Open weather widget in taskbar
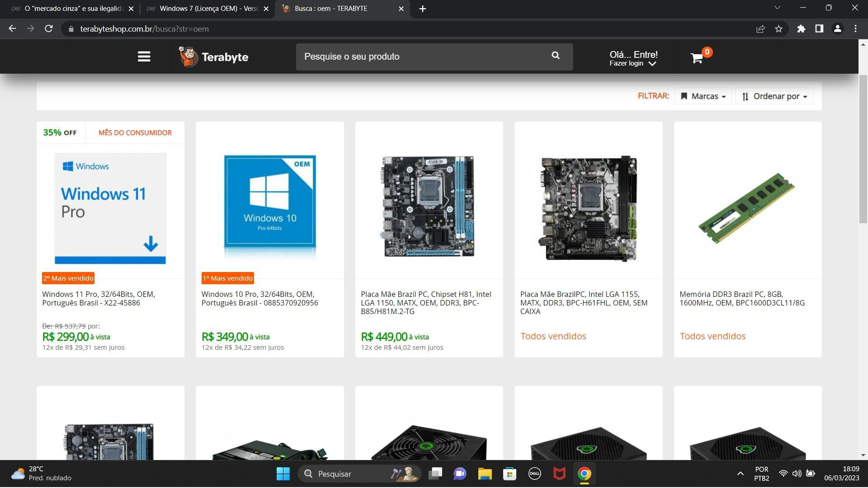 42,474
